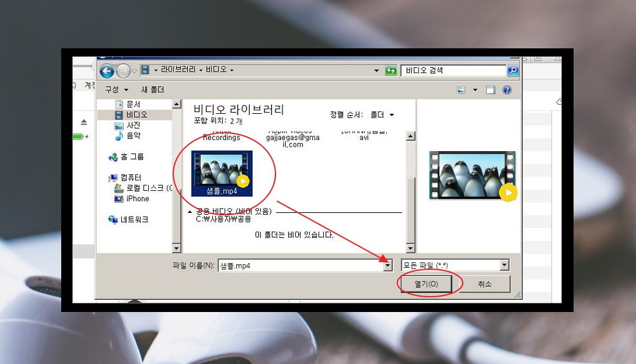Select the gajjaegas@gmail.com folder item
Image resolution: width=636 pixels, height=364 pixels.
293,138
